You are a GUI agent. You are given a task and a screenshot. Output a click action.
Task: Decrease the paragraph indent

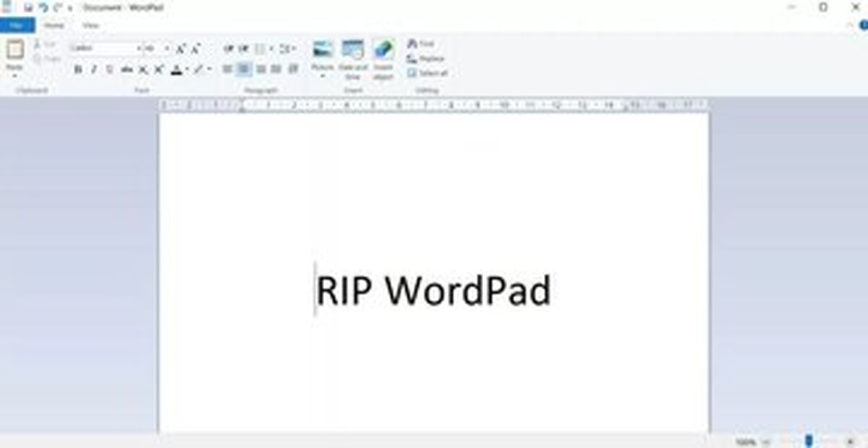coord(228,48)
